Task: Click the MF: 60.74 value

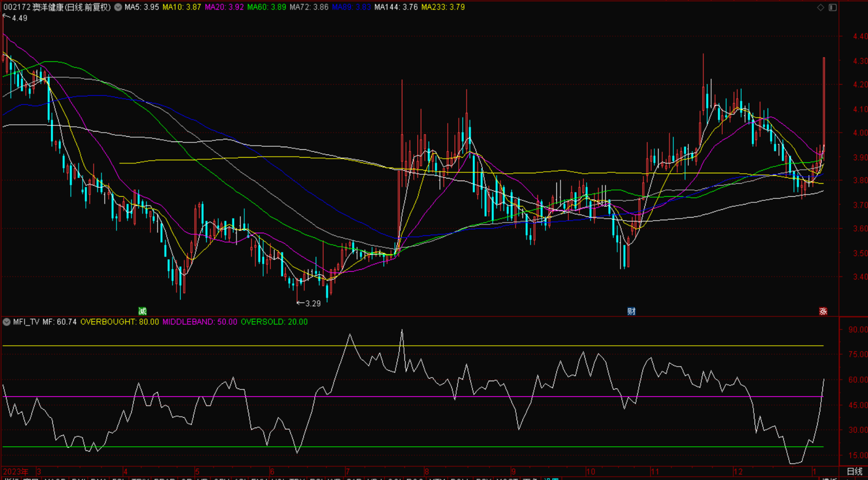Action: [x=59, y=322]
